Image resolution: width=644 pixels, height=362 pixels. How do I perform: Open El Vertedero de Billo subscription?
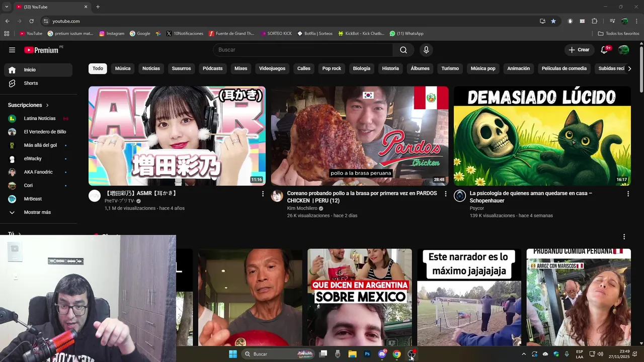coord(38,132)
